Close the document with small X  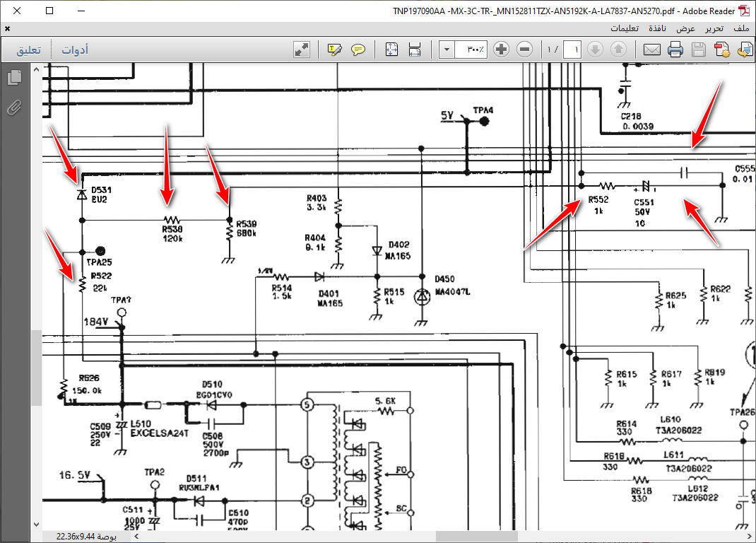[x=7, y=29]
